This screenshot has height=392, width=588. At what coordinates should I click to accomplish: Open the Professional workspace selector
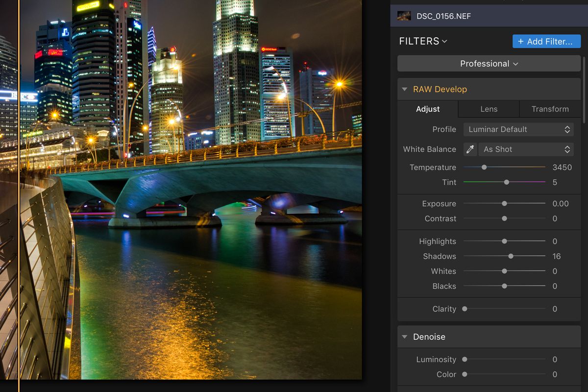[x=489, y=63]
